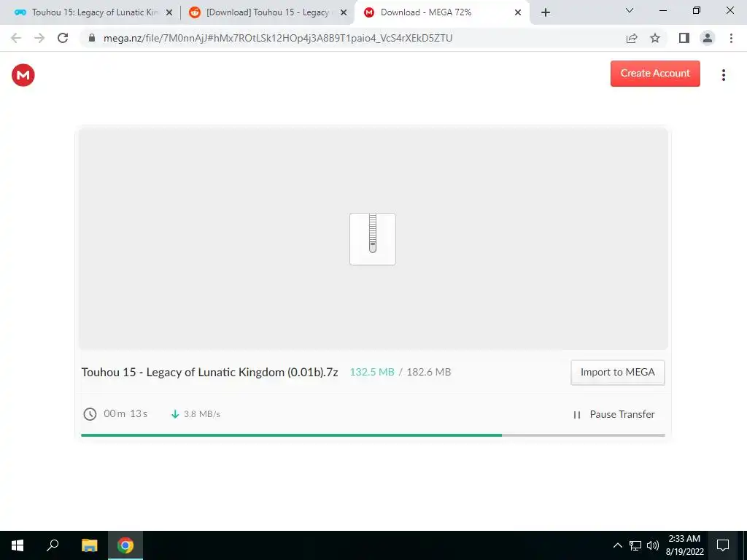Click the download progress bar

[373, 435]
